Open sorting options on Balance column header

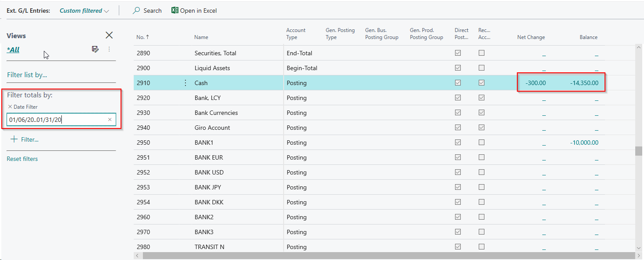click(588, 37)
